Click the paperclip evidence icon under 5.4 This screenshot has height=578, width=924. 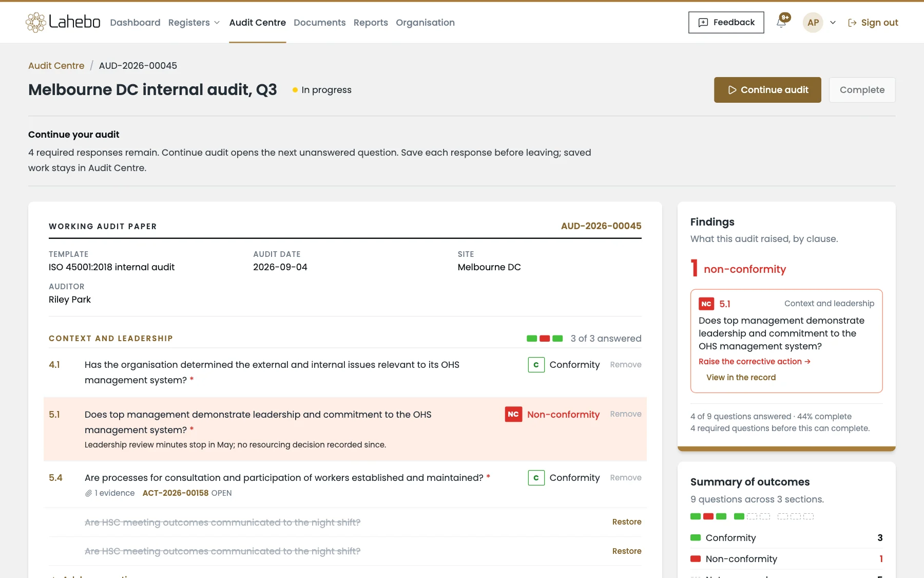click(x=88, y=493)
